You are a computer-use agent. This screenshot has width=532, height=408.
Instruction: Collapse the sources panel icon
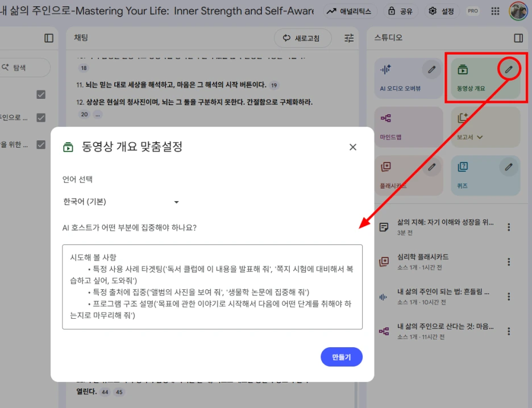pos(49,38)
